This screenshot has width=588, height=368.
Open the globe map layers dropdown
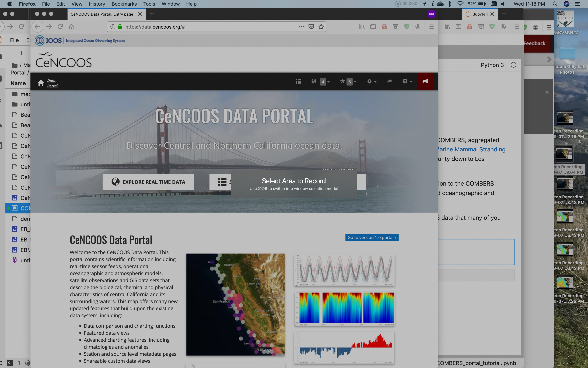point(320,81)
